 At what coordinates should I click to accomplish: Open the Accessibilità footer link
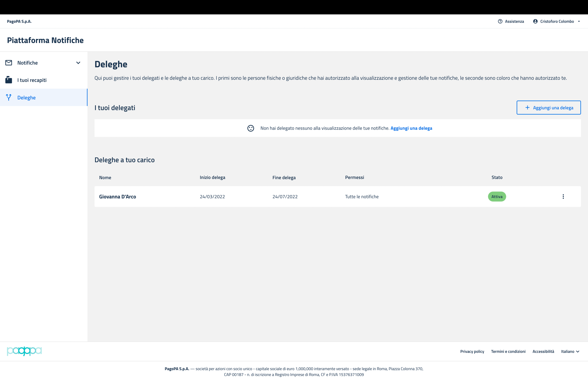tap(543, 351)
